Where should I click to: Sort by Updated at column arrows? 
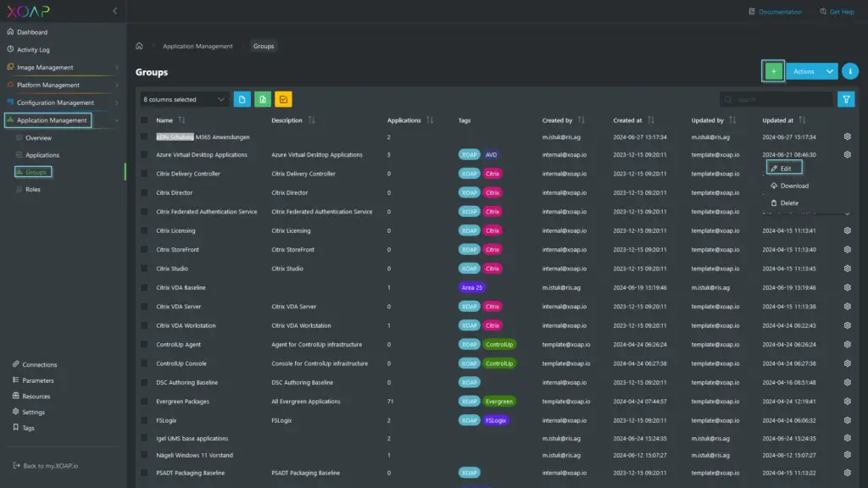tap(802, 120)
